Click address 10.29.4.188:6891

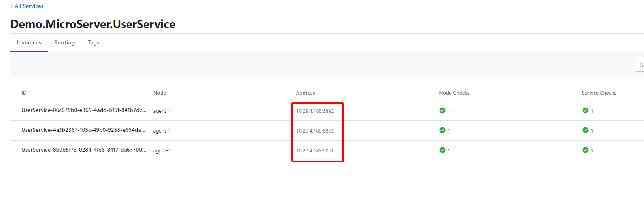315,150
